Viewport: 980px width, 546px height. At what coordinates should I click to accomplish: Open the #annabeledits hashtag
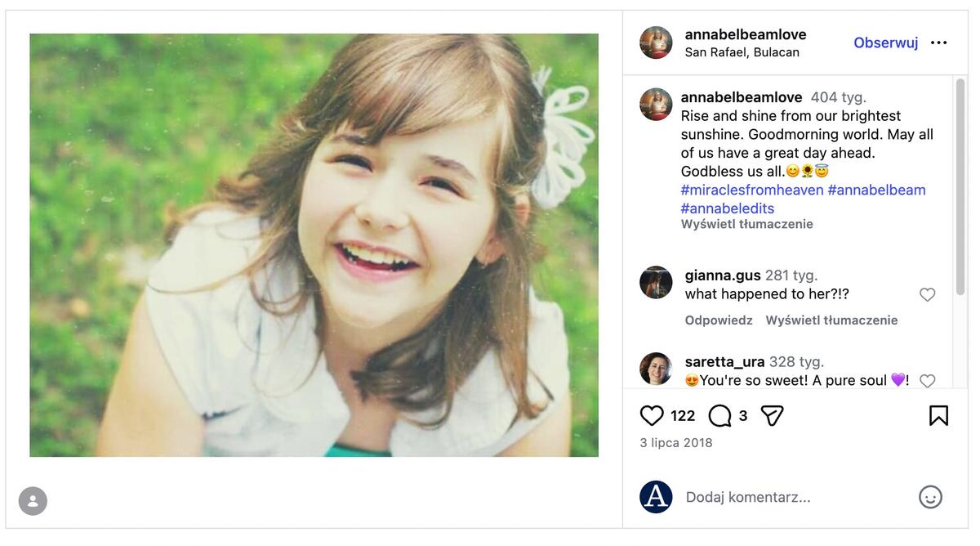(728, 208)
